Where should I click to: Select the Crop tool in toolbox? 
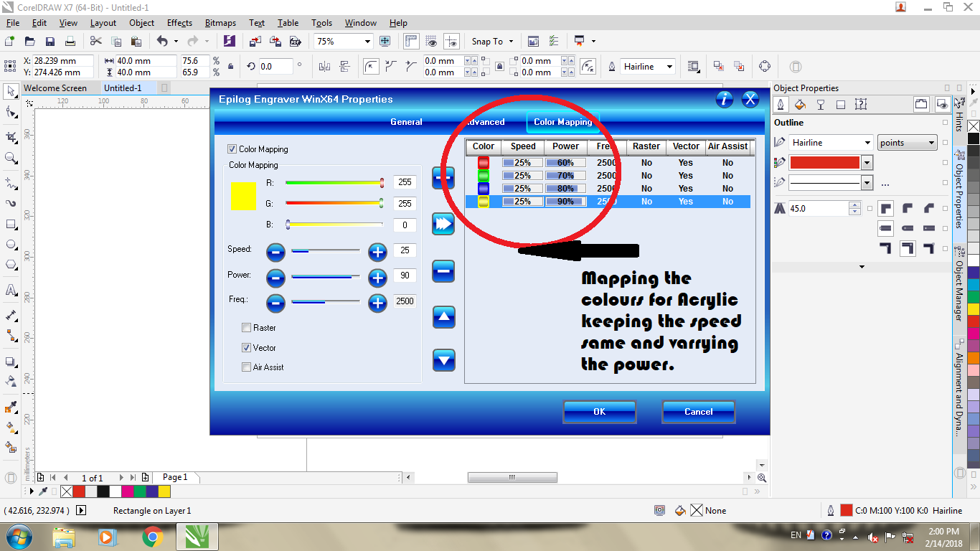click(x=11, y=136)
